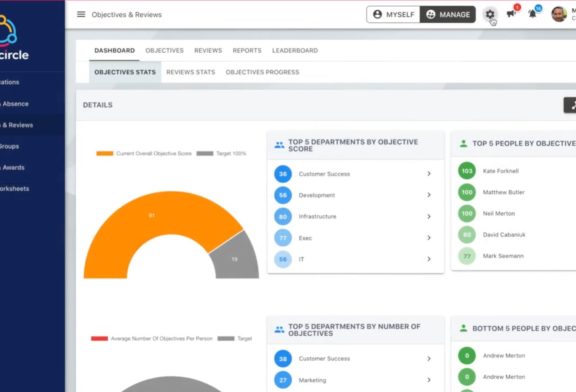576x392 pixels.
Task: Click the dark button on DETAILS header
Action: point(570,105)
